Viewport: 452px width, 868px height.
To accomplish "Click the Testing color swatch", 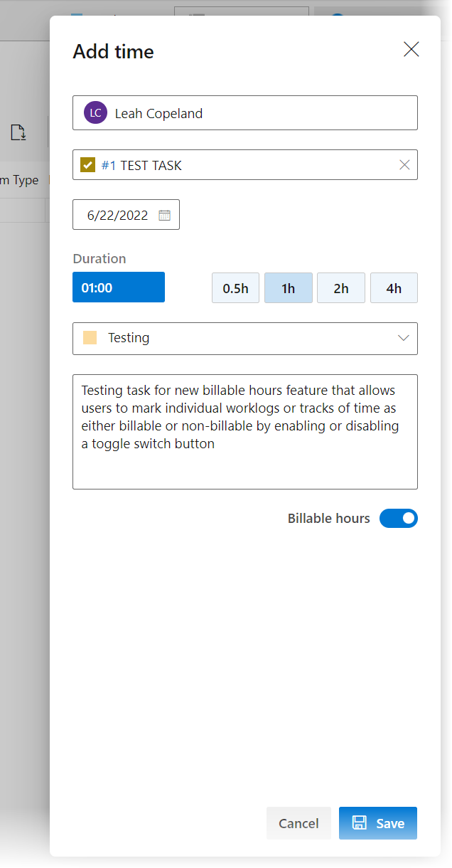I will 90,338.
